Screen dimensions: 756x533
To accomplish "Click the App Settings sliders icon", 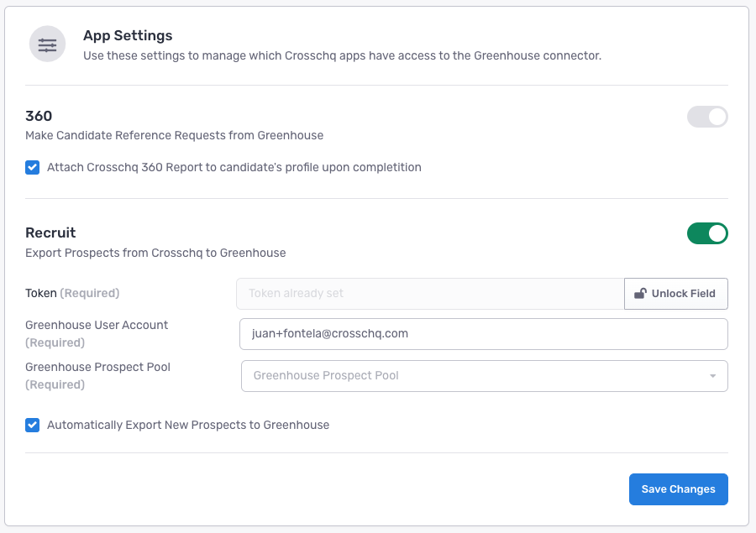I will [x=47, y=44].
